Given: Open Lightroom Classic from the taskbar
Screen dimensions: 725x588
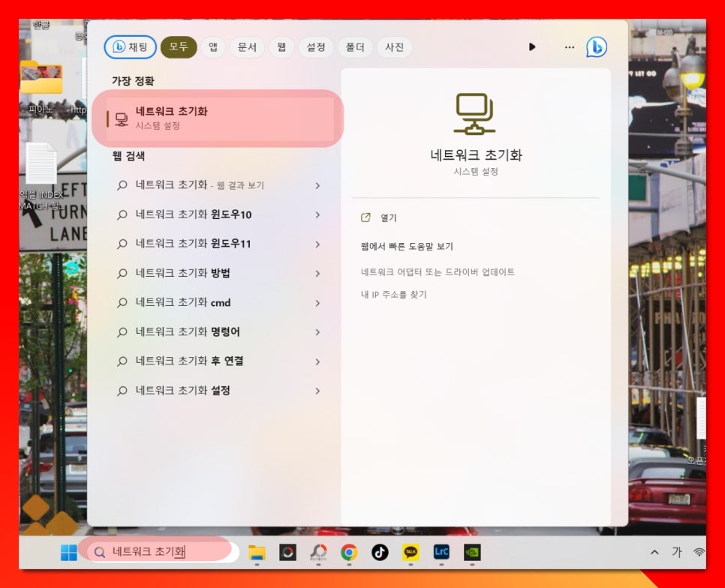Looking at the screenshot, I should (441, 552).
